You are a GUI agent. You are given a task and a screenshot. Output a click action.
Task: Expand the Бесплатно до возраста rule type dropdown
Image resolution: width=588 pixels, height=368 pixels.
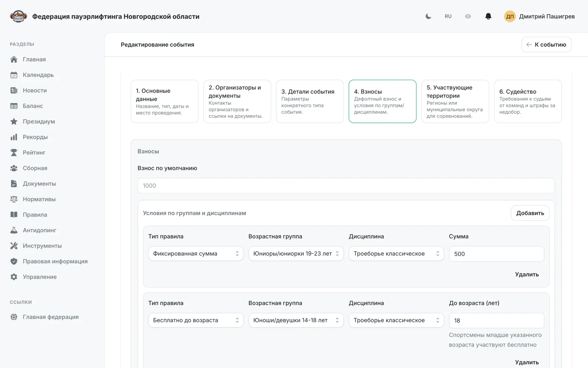(x=196, y=320)
